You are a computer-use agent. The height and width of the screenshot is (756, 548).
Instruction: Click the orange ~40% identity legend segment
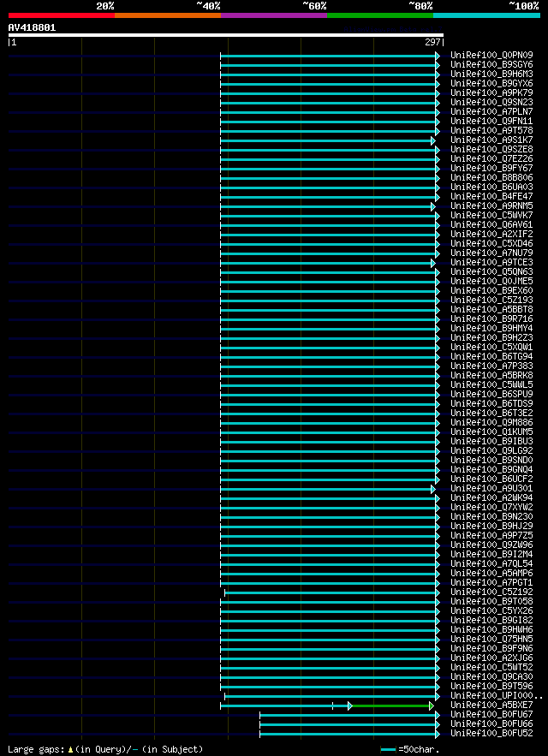click(x=168, y=15)
